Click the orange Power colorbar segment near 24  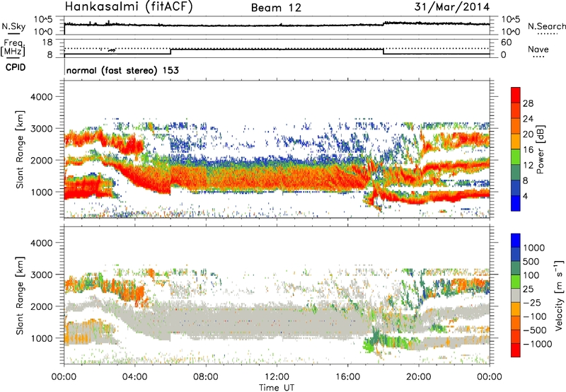click(516, 126)
